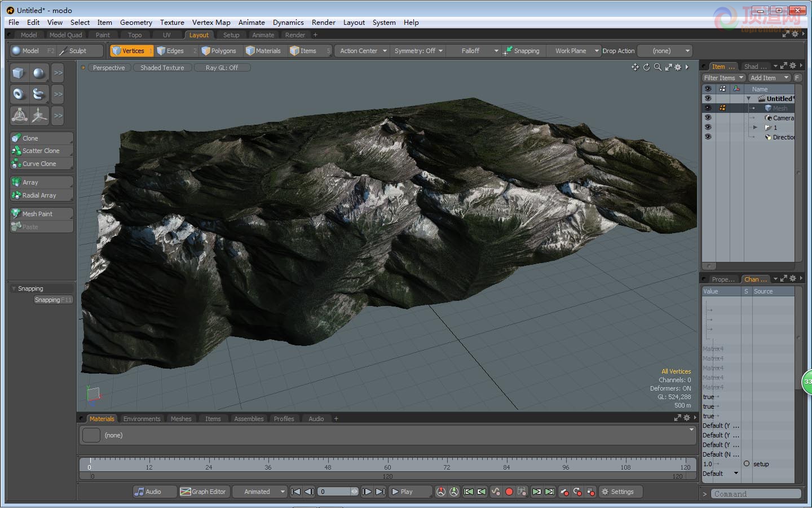The width and height of the screenshot is (812, 508).
Task: Start the Array tool
Action: tap(42, 182)
